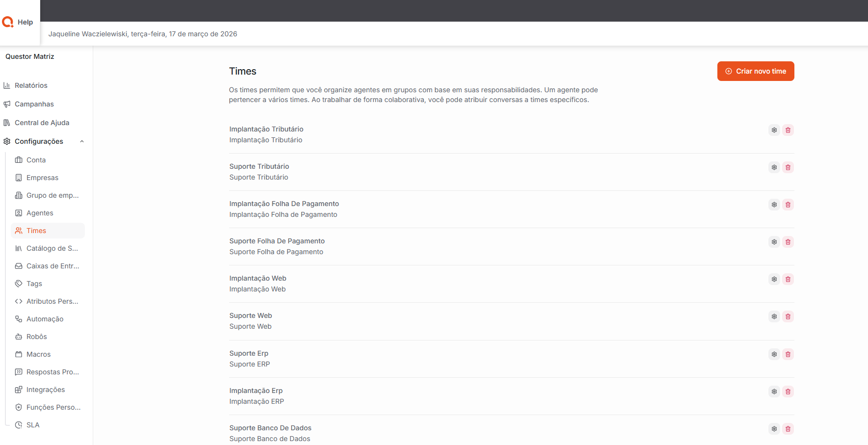Open the Relatórios menu item

click(x=31, y=85)
